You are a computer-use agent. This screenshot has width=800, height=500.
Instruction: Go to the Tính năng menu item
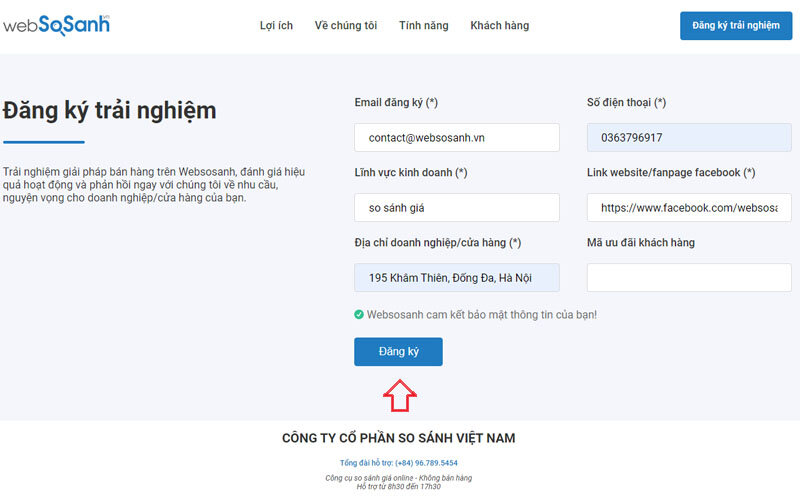pos(423,26)
